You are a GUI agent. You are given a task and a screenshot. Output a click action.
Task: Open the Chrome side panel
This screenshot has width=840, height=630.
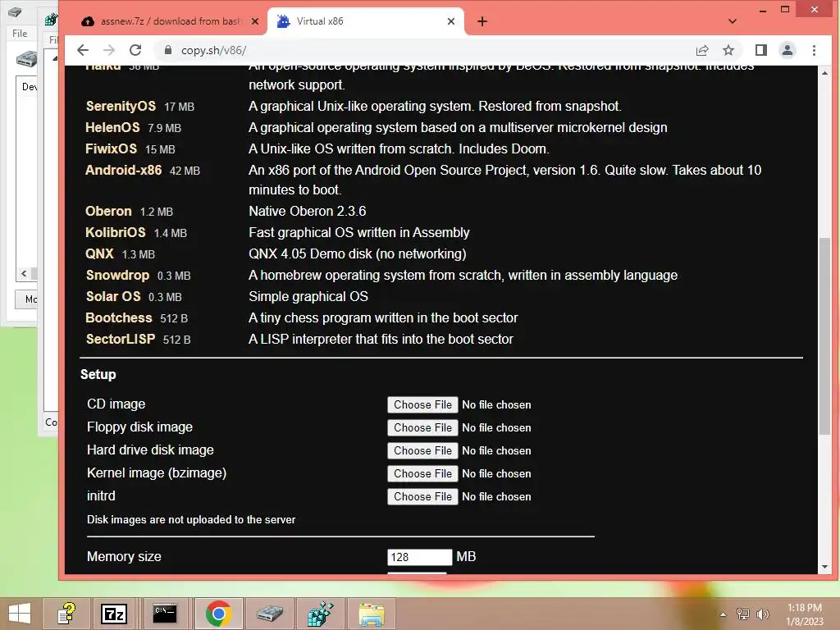[x=760, y=50]
